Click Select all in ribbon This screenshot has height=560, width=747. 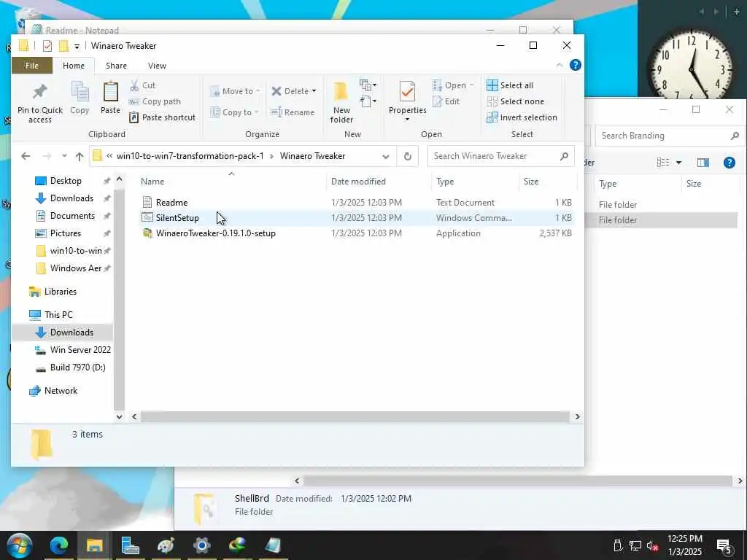tap(510, 85)
